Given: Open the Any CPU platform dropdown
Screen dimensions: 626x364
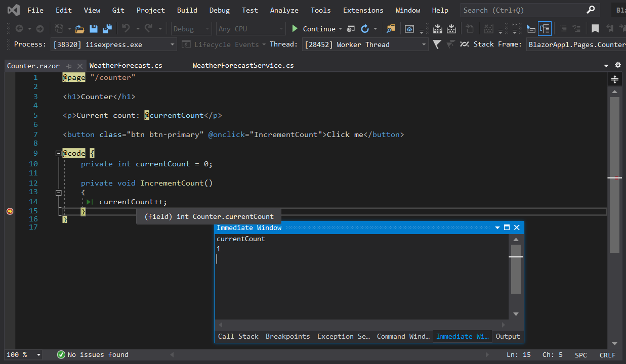Looking at the screenshot, I should tap(250, 28).
